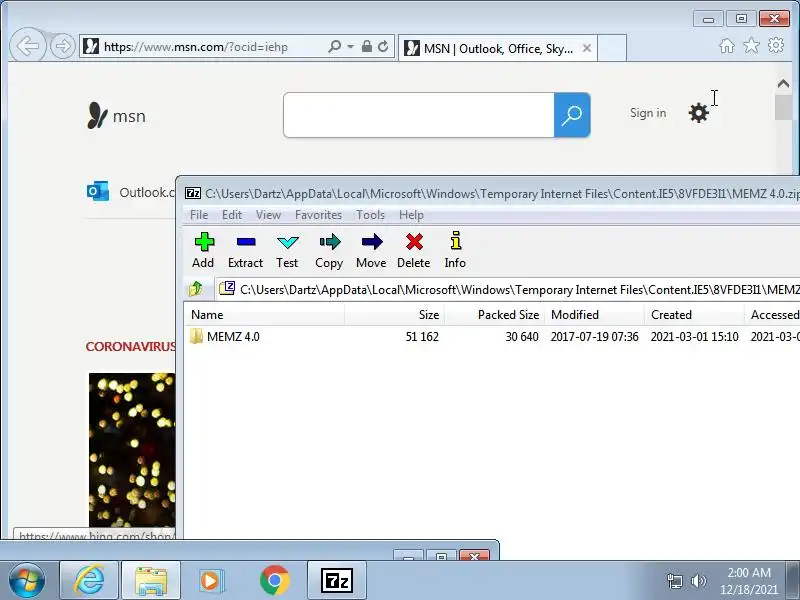Run Test on the archive
Screen dimensions: 800x600
[287, 250]
